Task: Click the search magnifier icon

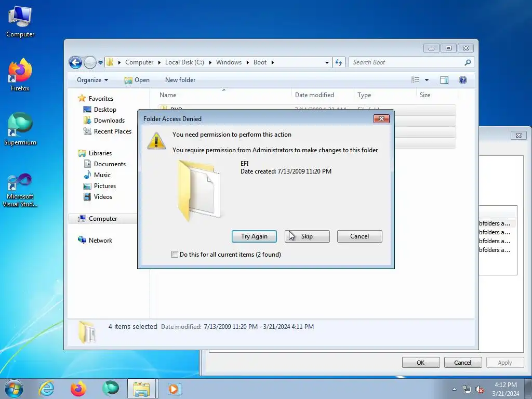Action: pyautogui.click(x=468, y=62)
